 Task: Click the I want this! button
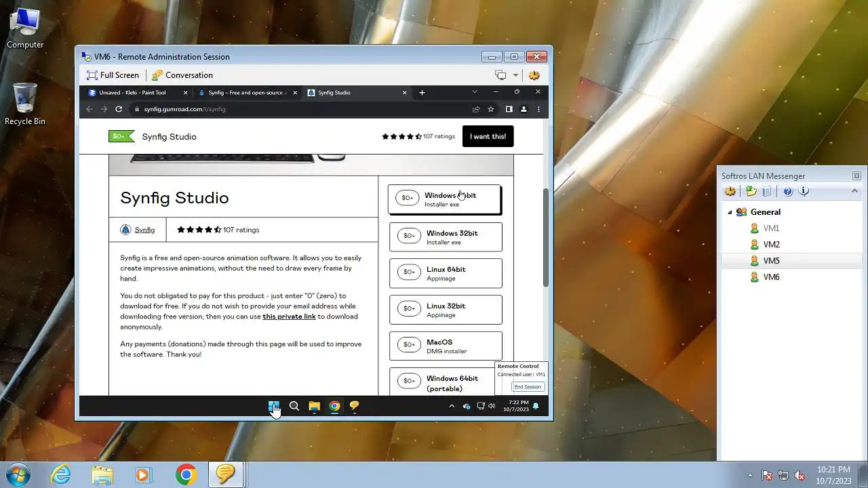488,136
